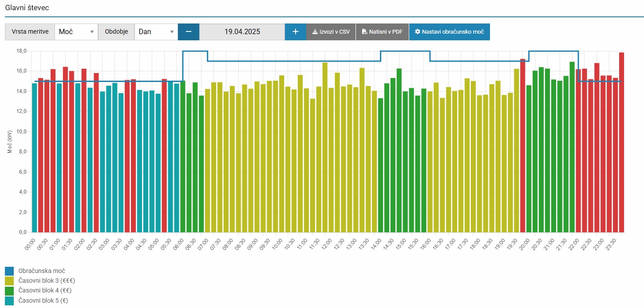This screenshot has height=308, width=644.
Task: Toggle Časovni blok 5 legend entry
Action: click(x=43, y=300)
